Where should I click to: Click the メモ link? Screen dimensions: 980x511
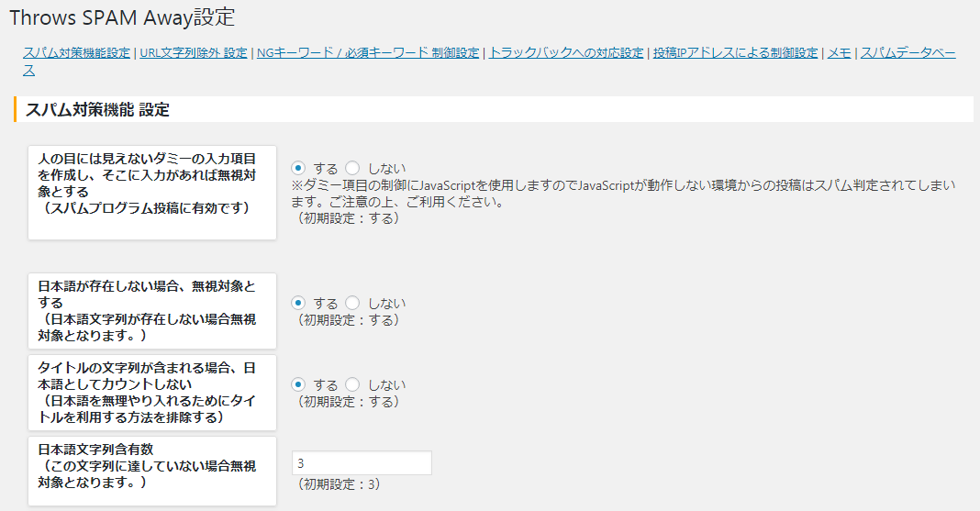[x=840, y=53]
